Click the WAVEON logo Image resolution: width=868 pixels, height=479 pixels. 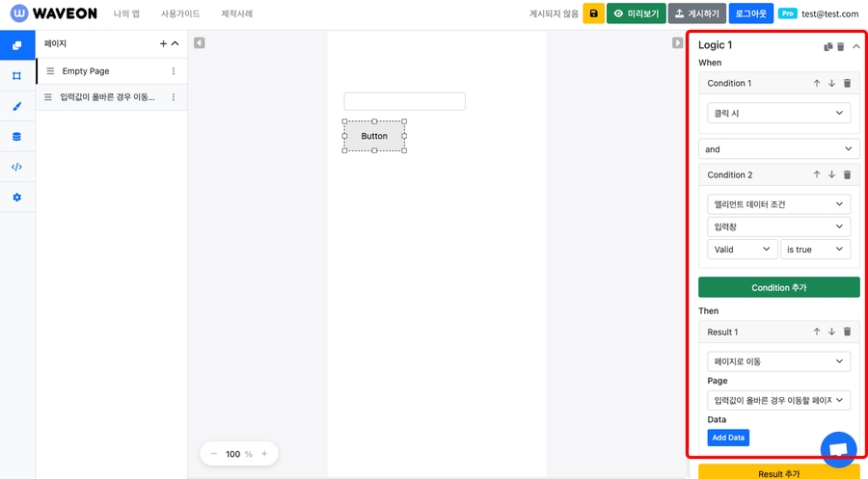pyautogui.click(x=53, y=13)
